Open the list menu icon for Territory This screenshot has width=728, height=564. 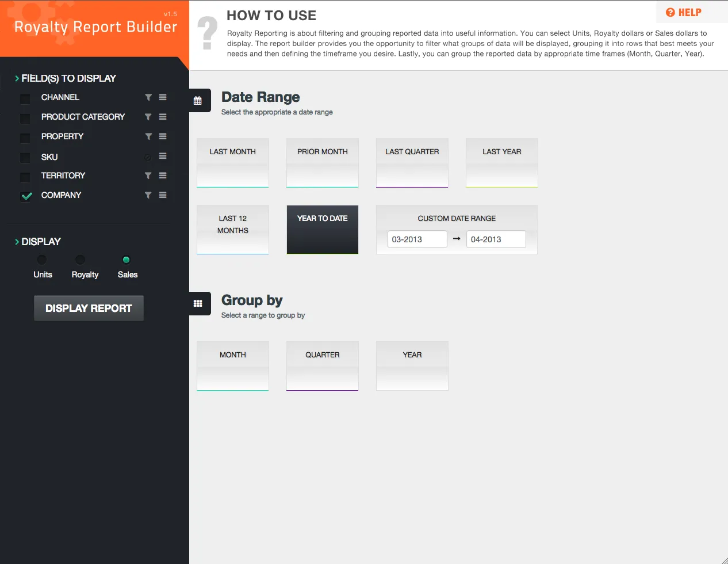click(163, 176)
